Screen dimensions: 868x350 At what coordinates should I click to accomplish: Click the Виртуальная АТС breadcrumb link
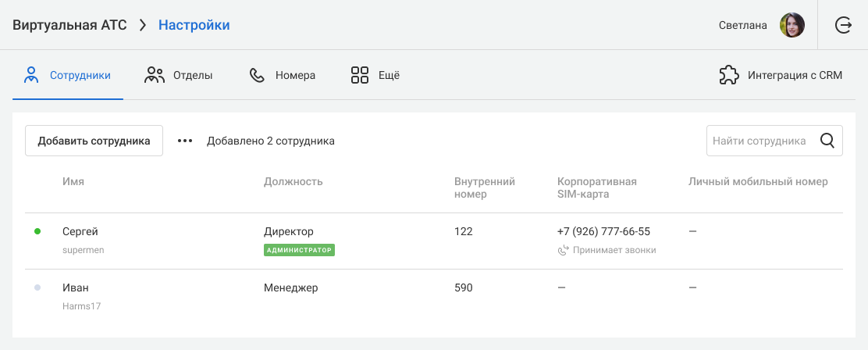pyautogui.click(x=69, y=25)
